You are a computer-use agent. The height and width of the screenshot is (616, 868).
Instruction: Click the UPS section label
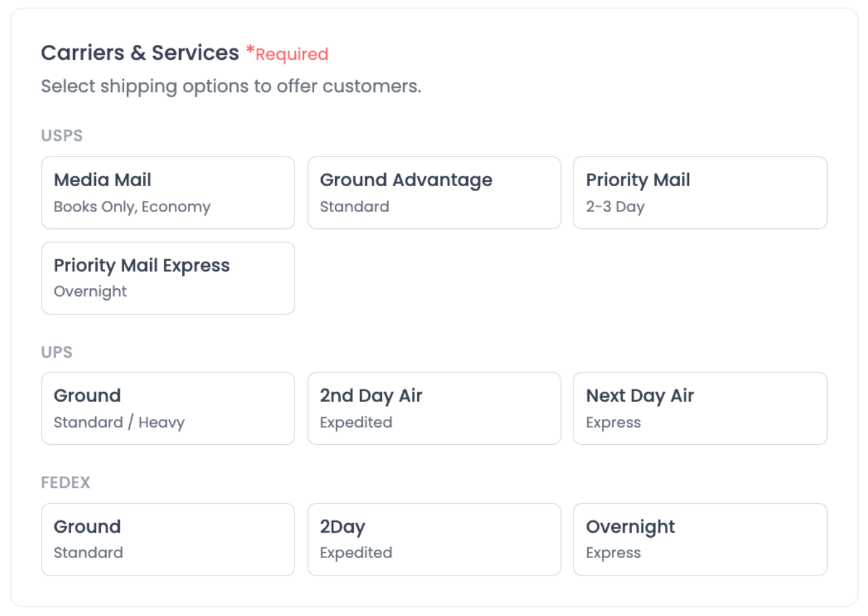[x=57, y=352]
